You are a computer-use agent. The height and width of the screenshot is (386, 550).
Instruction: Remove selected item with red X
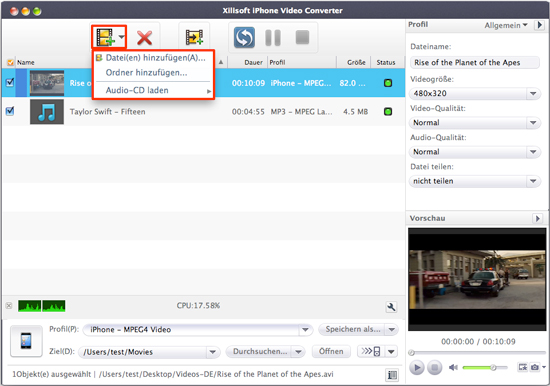[145, 38]
